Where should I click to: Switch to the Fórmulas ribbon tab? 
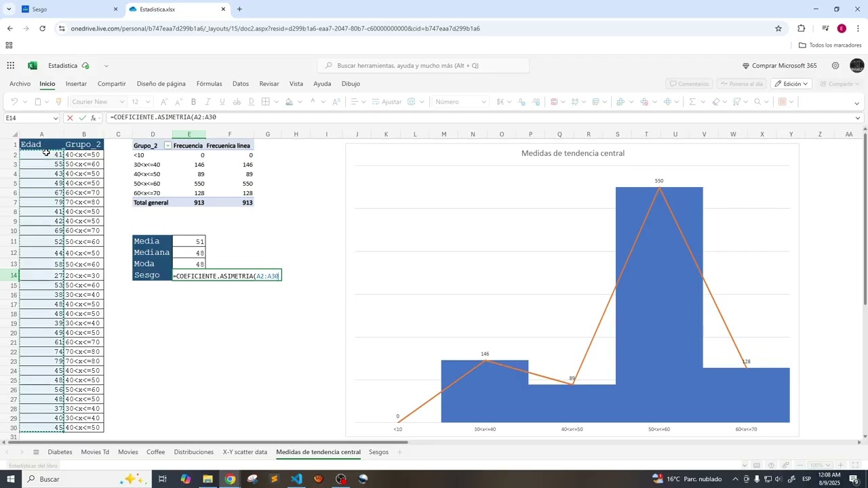coord(210,84)
